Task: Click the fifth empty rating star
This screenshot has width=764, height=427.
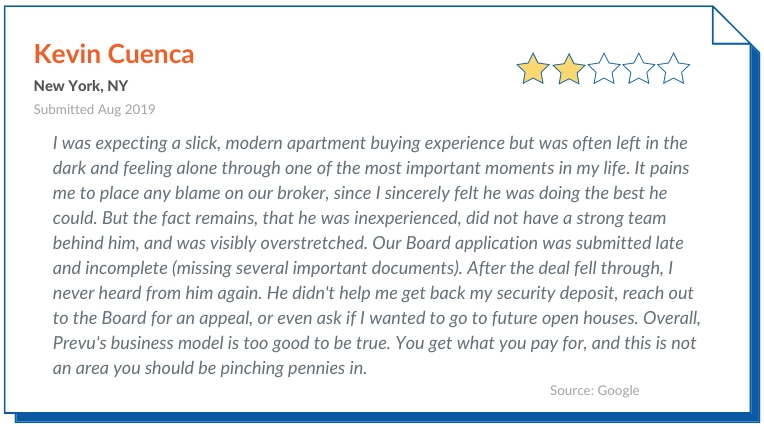Action: point(673,71)
